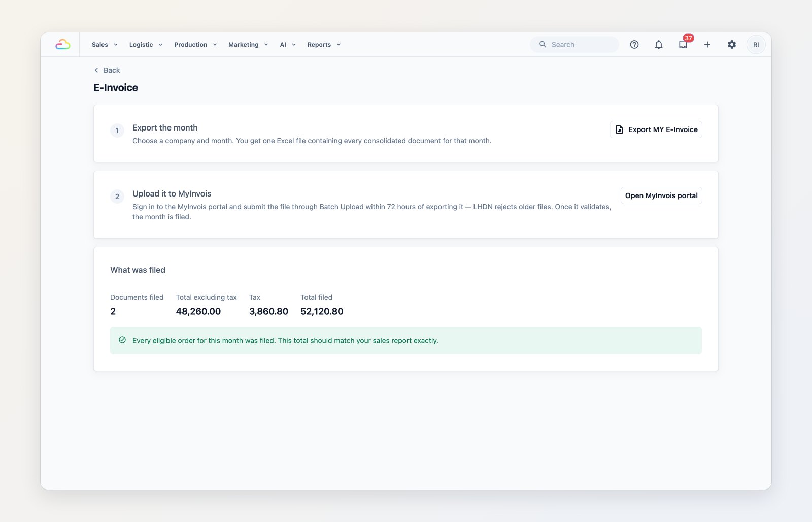Click the 48,260.00 total excluding tax value
The height and width of the screenshot is (522, 812).
click(198, 311)
